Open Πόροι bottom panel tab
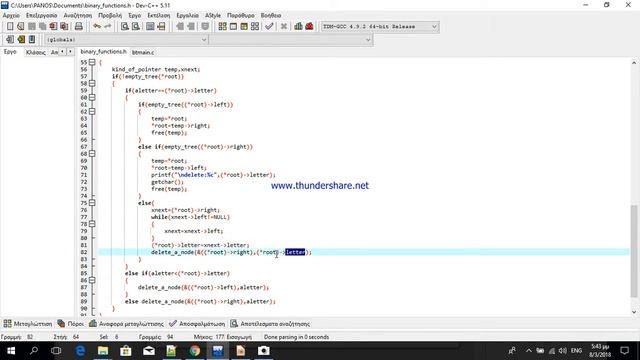Screen dimensions: 640x360 pos(71,324)
